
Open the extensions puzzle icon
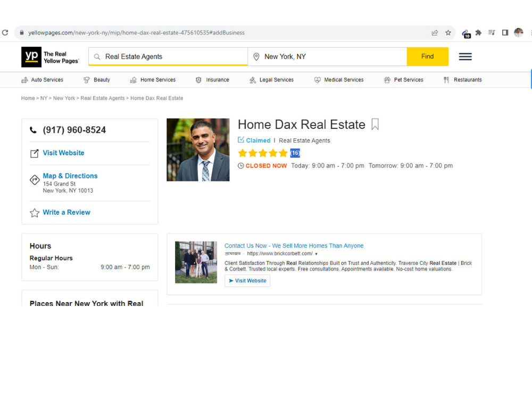(478, 32)
